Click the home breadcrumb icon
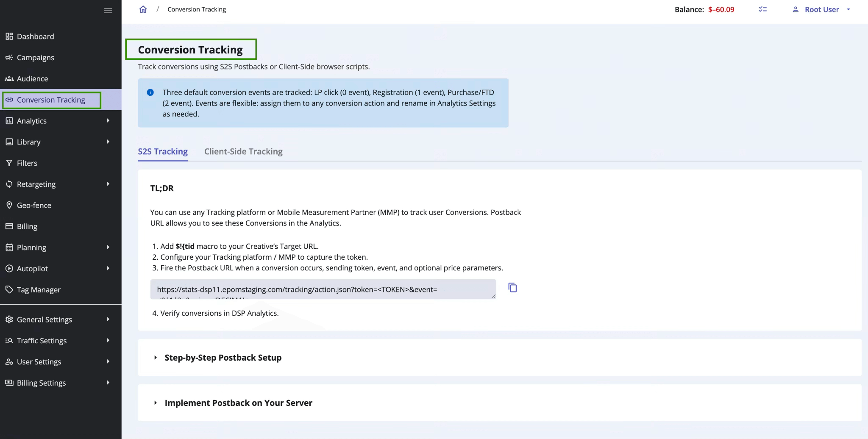This screenshot has width=868, height=439. pos(143,8)
